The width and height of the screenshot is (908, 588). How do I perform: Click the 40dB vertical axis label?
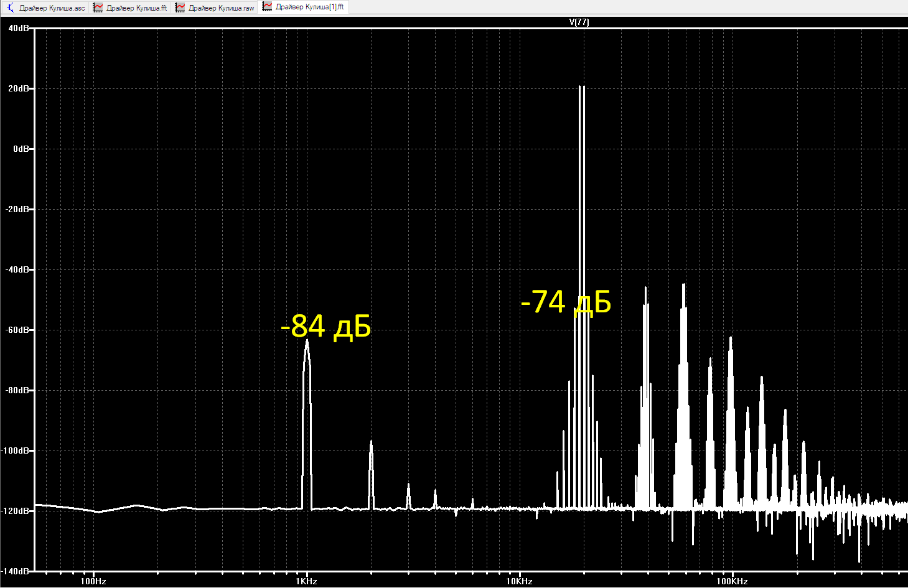click(x=18, y=29)
